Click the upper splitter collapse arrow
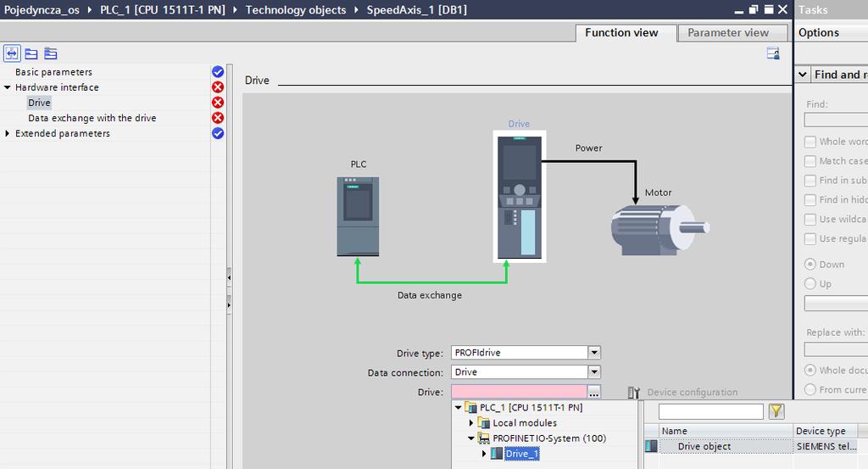 (x=229, y=277)
